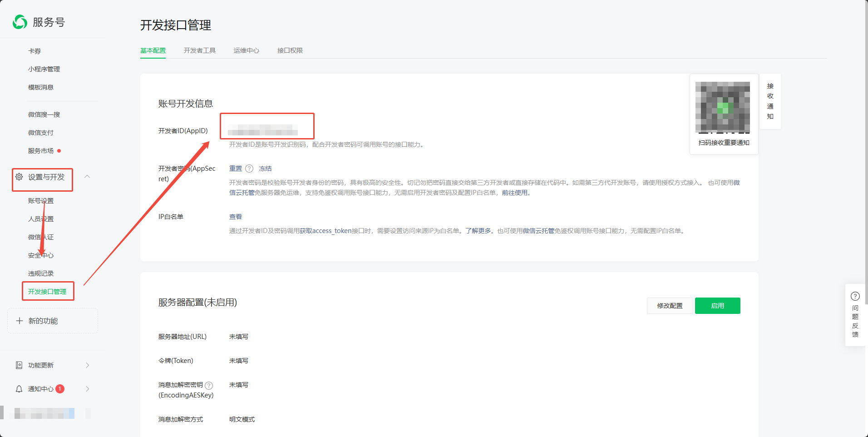Viewport: 868px width, 437px height.
Task: Open the 问题反馈 question mark icon
Action: tap(855, 296)
